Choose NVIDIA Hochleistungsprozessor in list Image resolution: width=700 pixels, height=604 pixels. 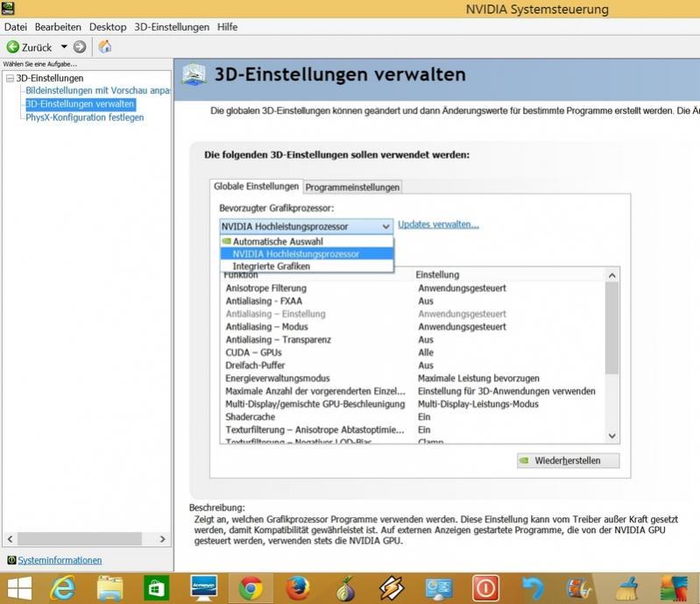(x=307, y=253)
